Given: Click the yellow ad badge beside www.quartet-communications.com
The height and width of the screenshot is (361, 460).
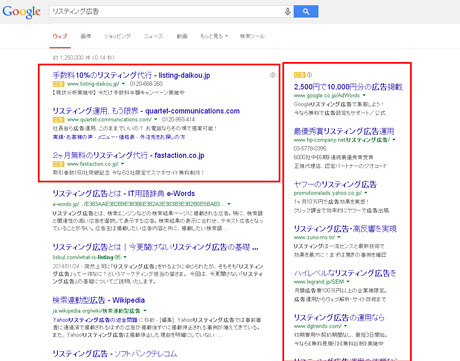Looking at the screenshot, I should coord(58,119).
